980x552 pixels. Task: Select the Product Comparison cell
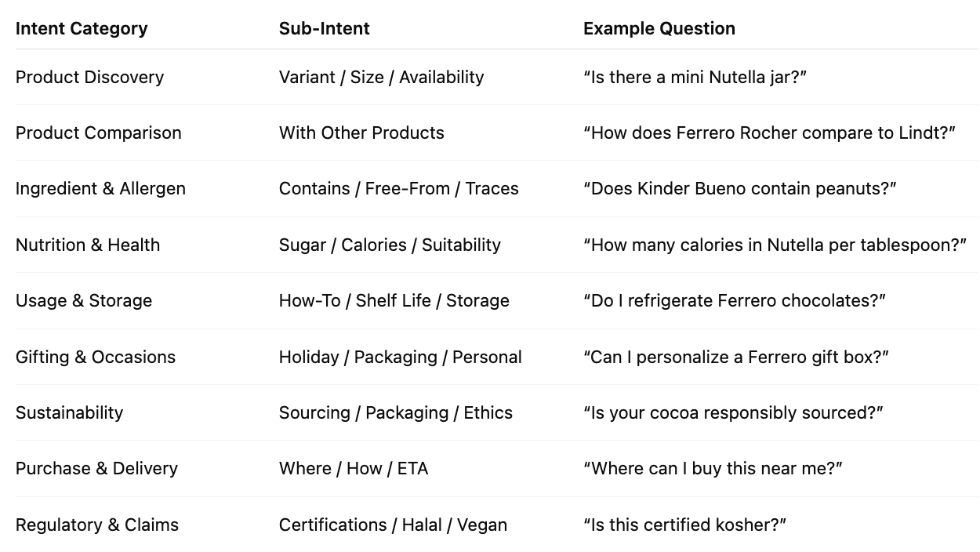99,133
